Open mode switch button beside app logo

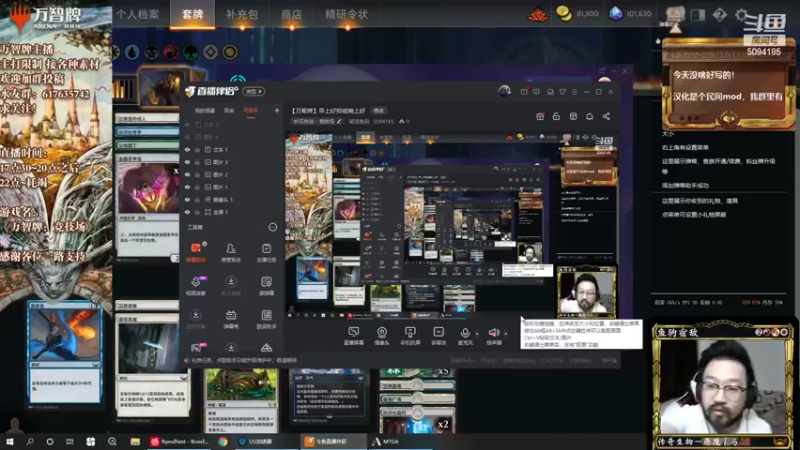254,91
